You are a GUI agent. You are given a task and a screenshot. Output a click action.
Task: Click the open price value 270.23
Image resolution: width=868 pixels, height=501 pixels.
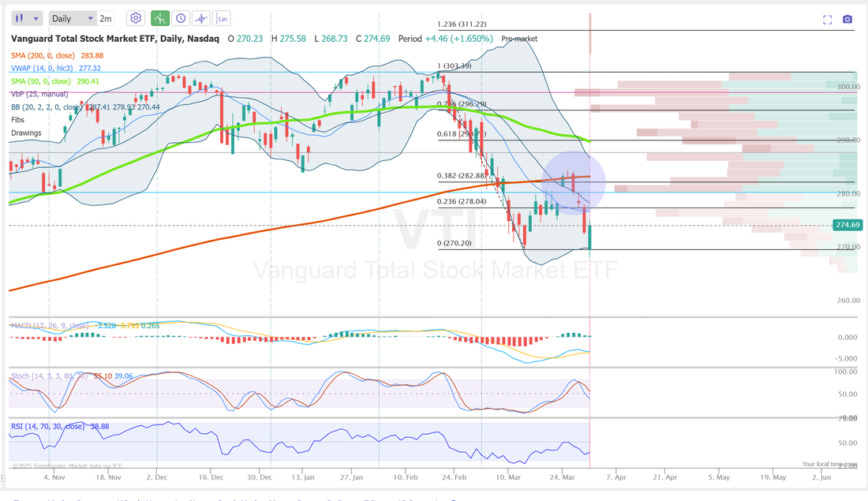tap(249, 39)
